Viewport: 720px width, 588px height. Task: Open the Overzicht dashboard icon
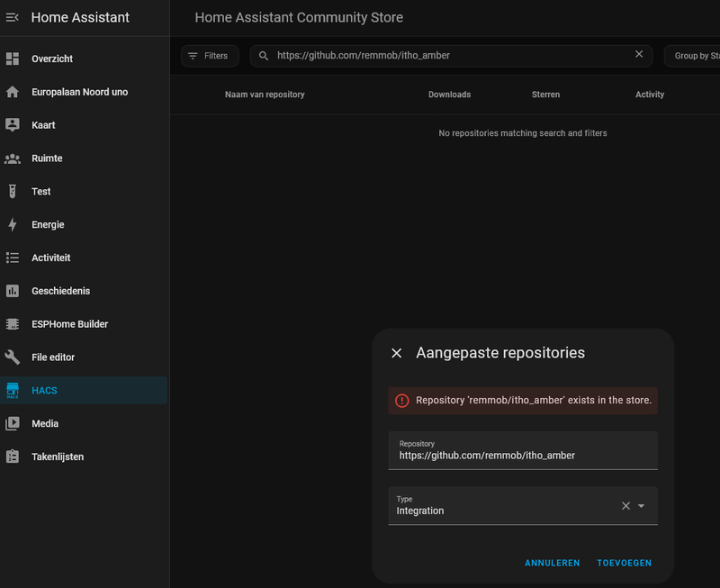[x=13, y=59]
